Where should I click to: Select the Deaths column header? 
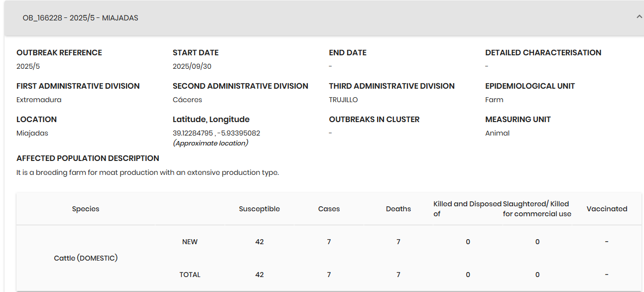[398, 209]
